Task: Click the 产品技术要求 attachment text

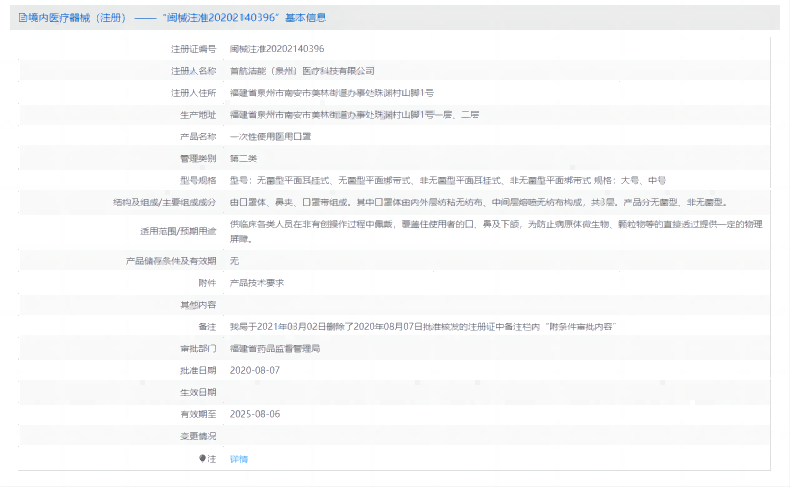Action: [x=257, y=283]
